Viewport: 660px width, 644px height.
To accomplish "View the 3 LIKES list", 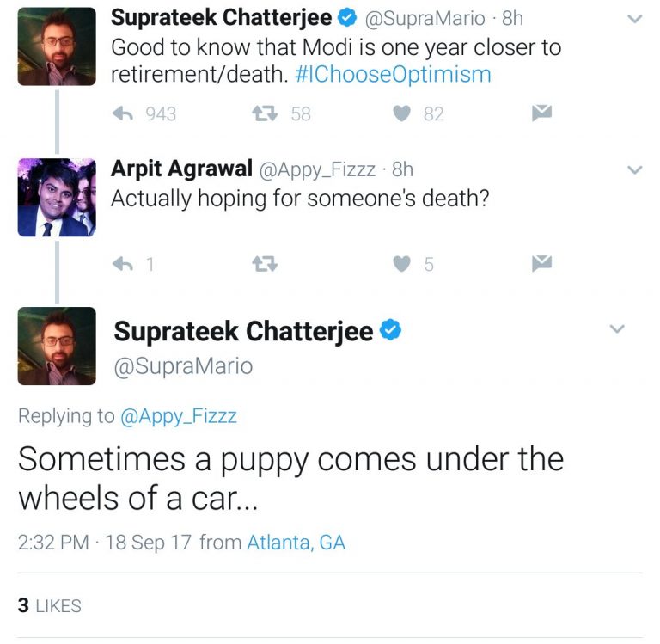I will [49, 605].
